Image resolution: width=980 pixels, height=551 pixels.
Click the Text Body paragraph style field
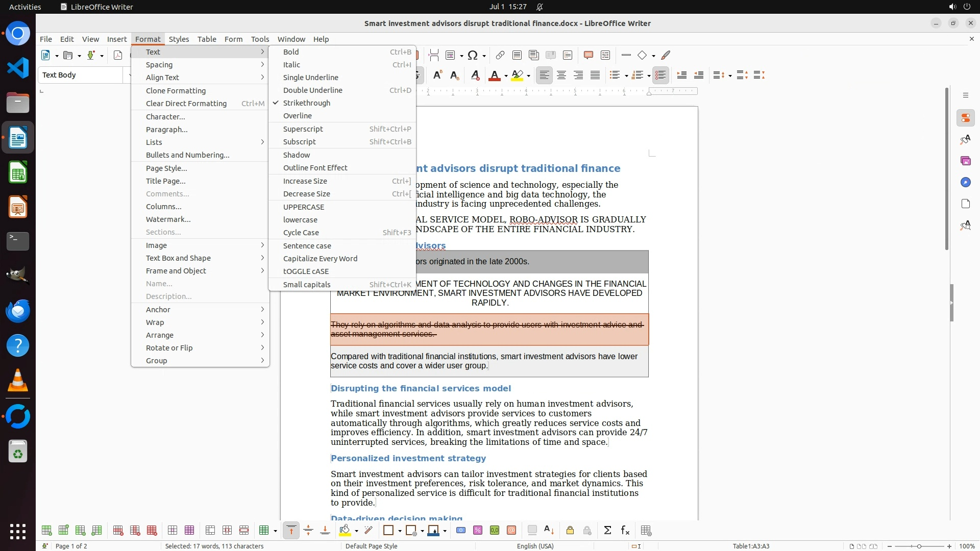(x=81, y=75)
